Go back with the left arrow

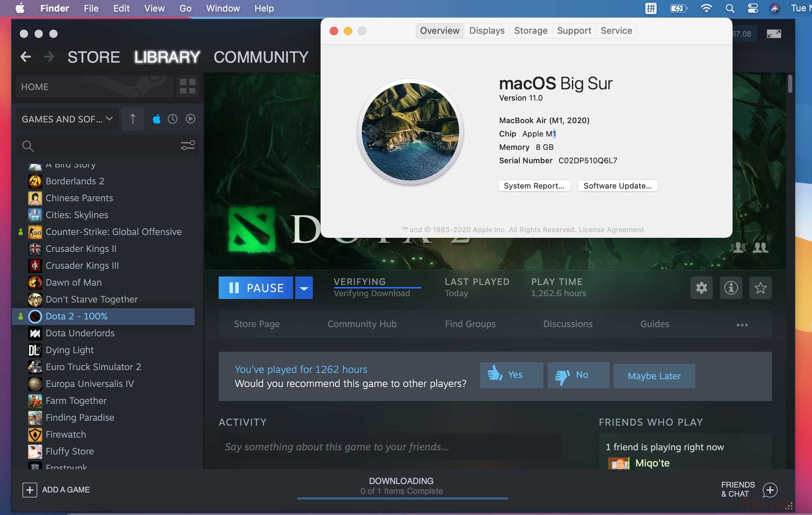[26, 57]
